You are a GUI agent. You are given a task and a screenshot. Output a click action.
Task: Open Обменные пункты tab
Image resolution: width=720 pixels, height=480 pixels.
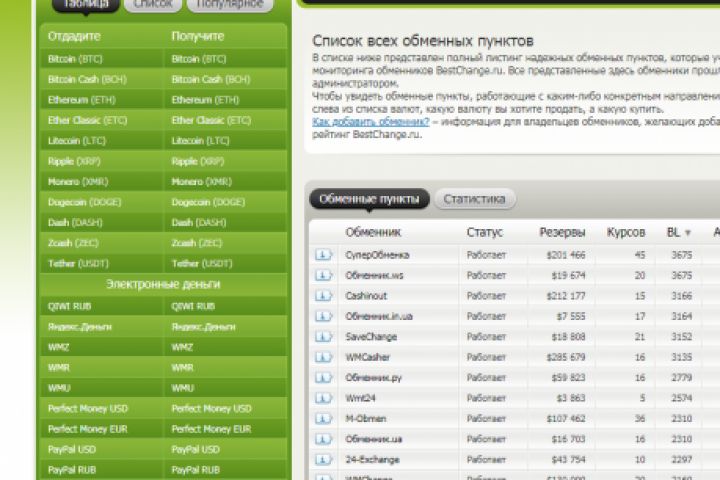tap(369, 199)
